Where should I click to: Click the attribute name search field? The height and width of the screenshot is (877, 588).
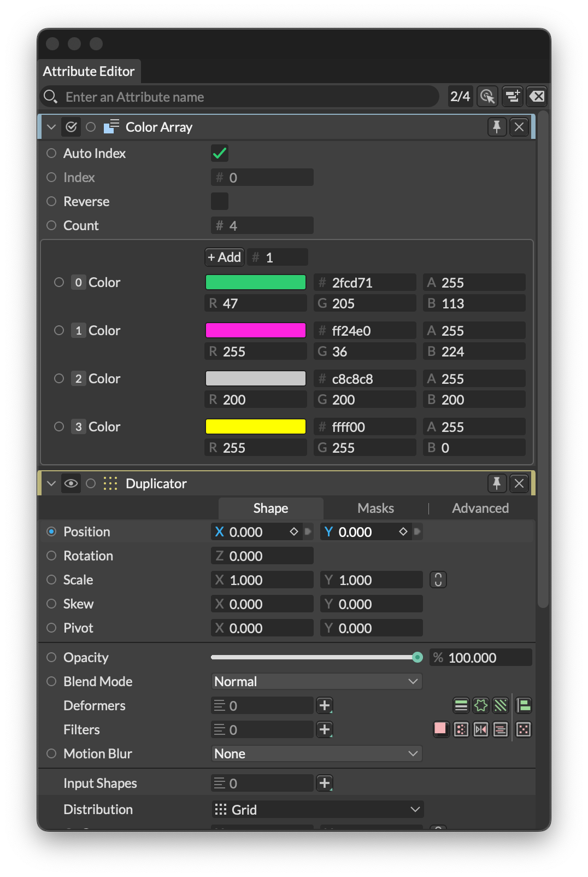pyautogui.click(x=246, y=97)
